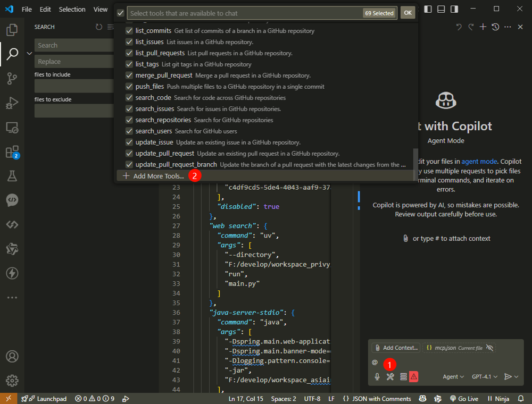Open the Agent mode dropdown
The height and width of the screenshot is (404, 532).
(453, 376)
